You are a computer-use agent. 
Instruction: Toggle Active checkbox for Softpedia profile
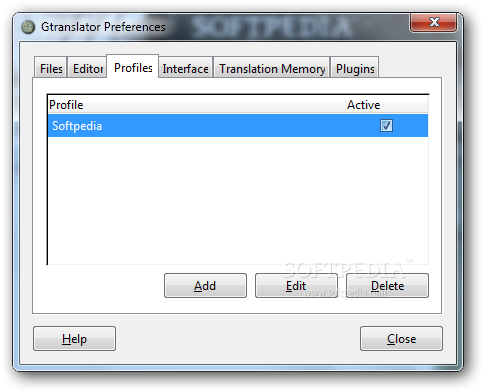(x=386, y=126)
